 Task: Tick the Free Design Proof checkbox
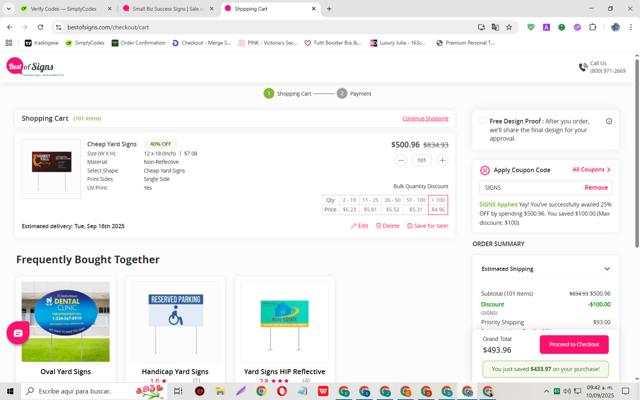coord(482,121)
